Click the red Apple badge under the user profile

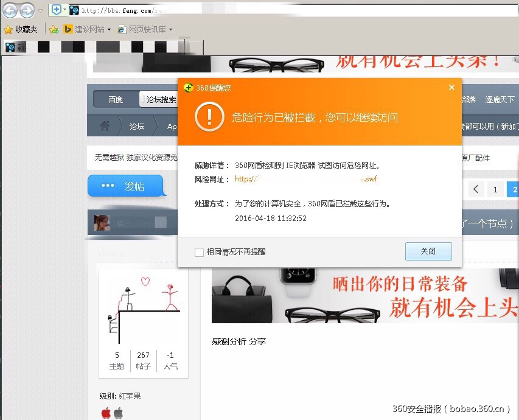(x=106, y=412)
